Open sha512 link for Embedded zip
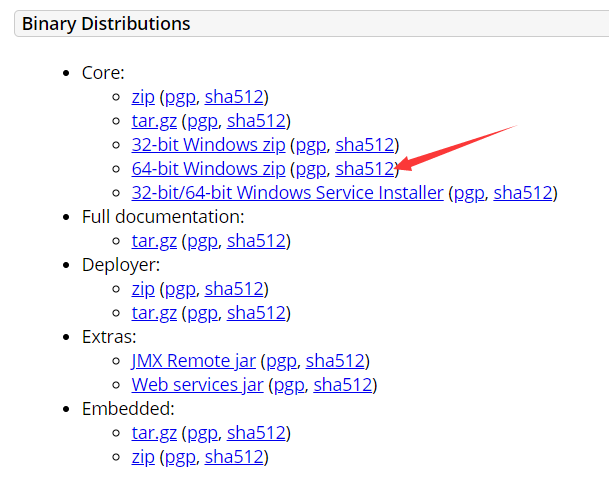 [234, 457]
